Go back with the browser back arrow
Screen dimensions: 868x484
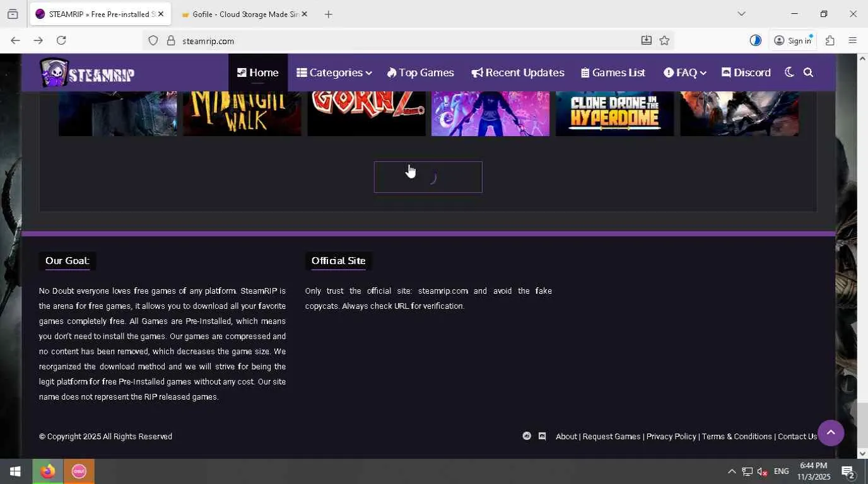(15, 40)
